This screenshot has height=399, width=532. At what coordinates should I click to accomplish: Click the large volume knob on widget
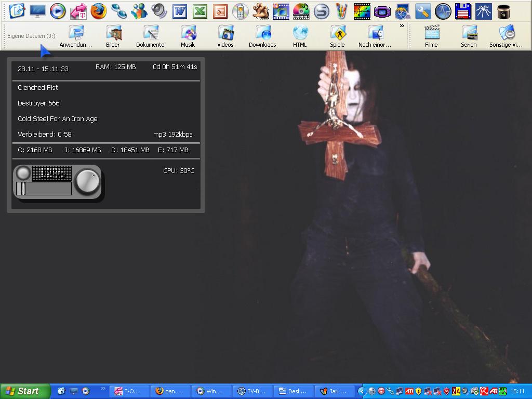pos(87,181)
